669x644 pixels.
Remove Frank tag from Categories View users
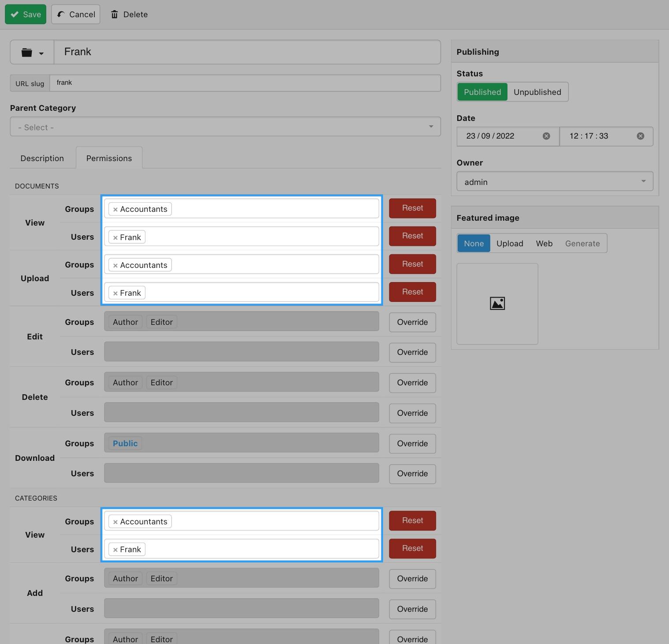point(115,550)
